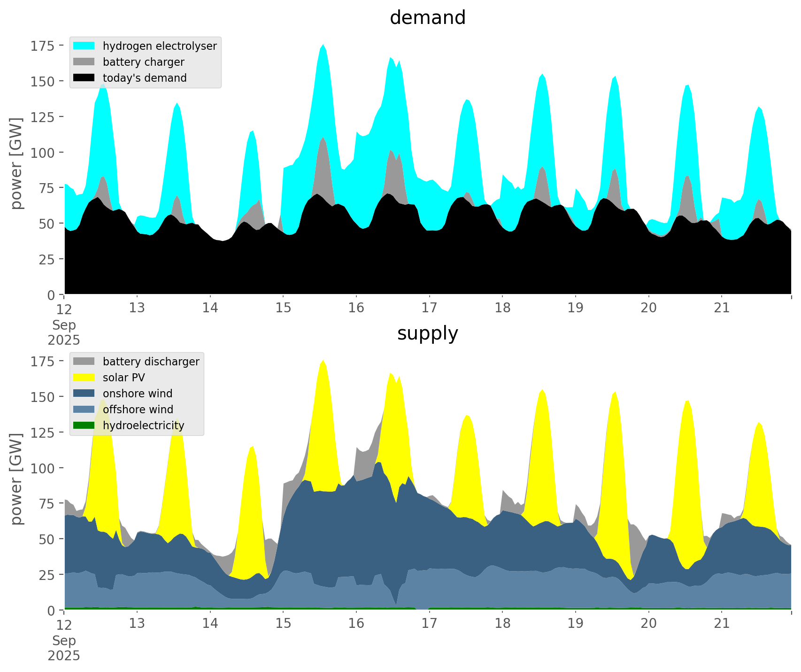Click the battery discharger legend swatch
801x672 pixels.
(x=84, y=362)
